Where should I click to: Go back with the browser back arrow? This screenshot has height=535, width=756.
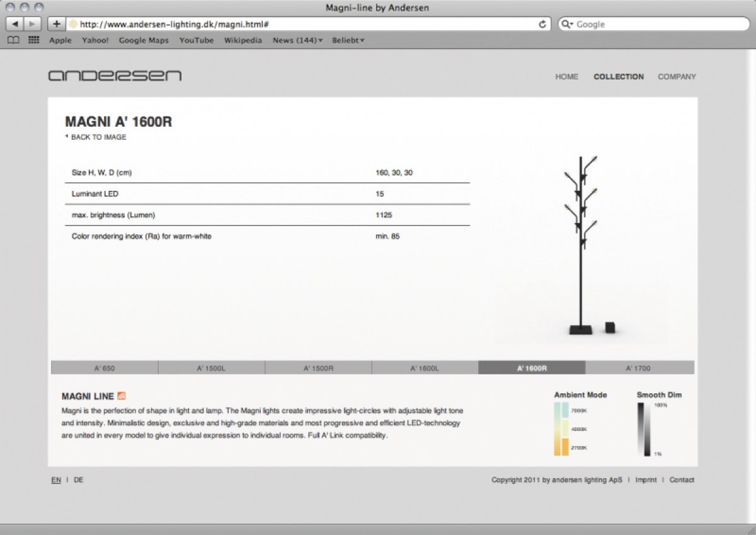pyautogui.click(x=14, y=24)
